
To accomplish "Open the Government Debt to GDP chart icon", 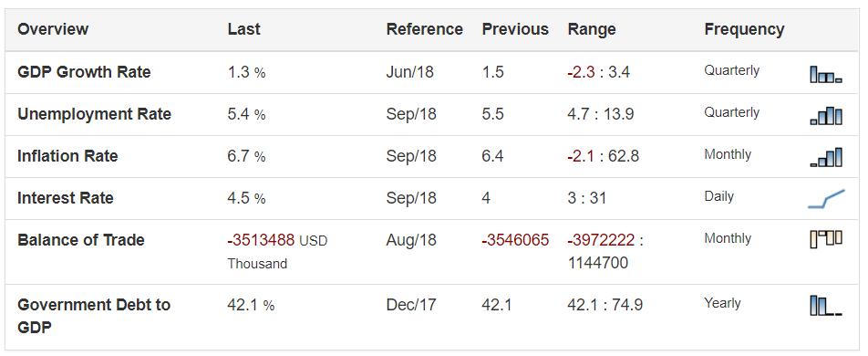I will tap(826, 306).
